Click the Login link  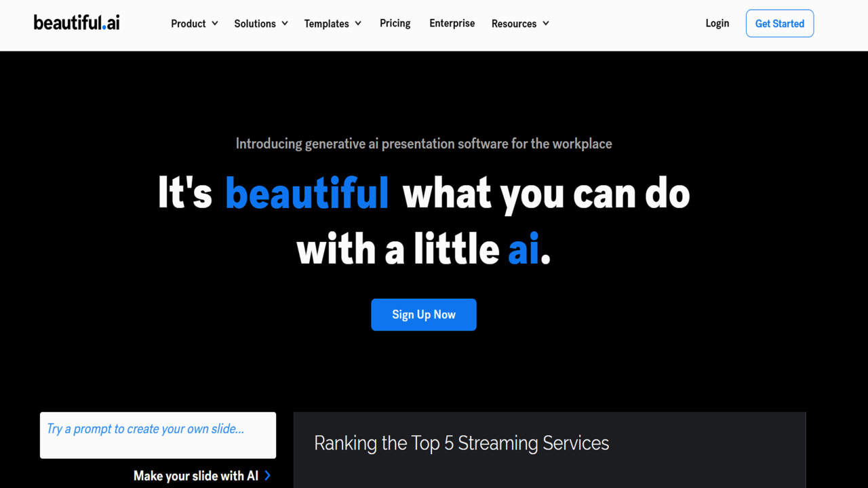717,24
